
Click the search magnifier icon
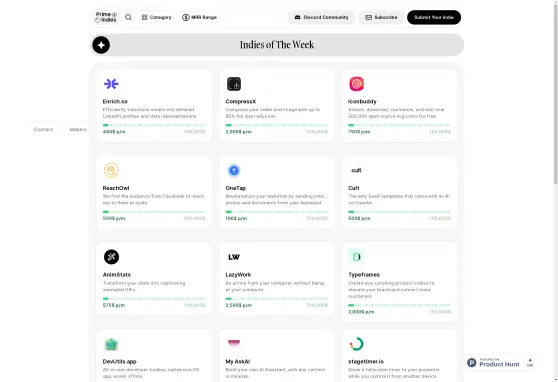pyautogui.click(x=128, y=17)
